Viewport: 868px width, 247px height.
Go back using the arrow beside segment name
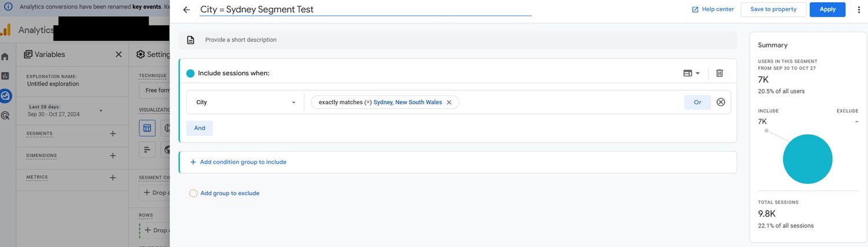point(186,10)
